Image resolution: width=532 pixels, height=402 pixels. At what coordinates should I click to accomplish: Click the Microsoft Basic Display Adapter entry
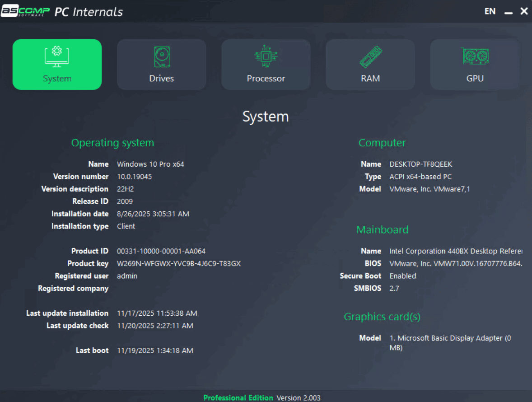tap(450, 343)
